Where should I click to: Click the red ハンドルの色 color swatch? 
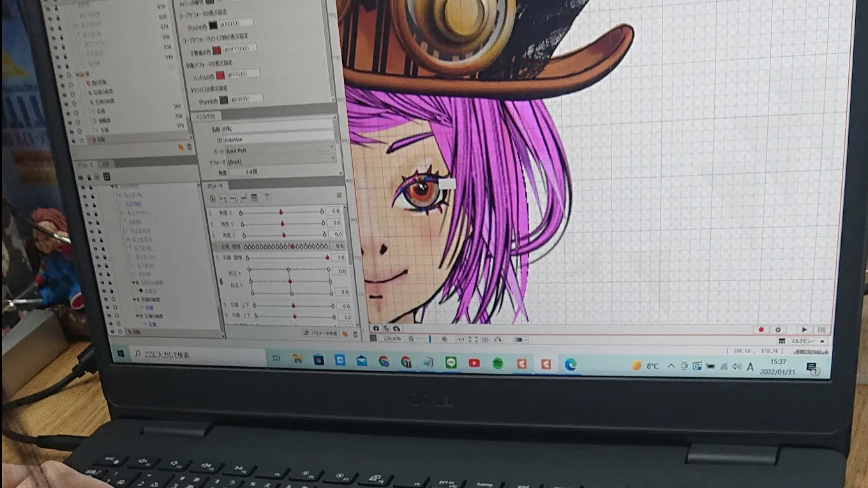(220, 74)
